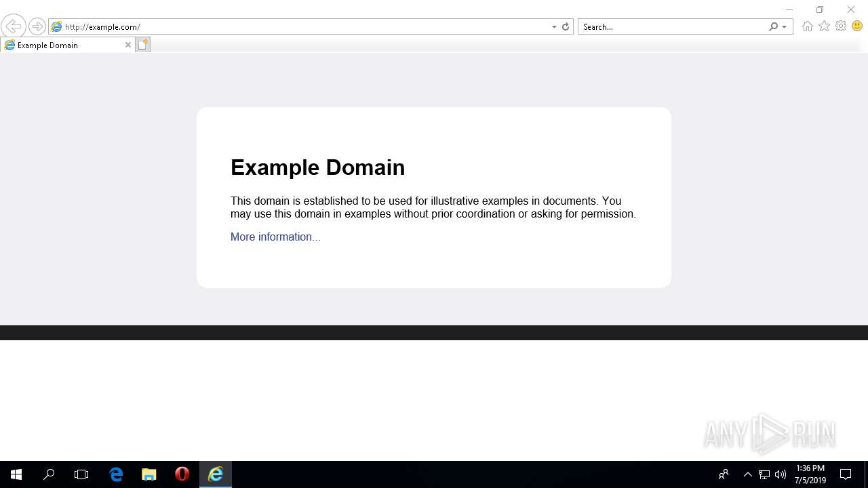Focus the Search... box
This screenshot has height=488, width=868.
[x=674, y=27]
